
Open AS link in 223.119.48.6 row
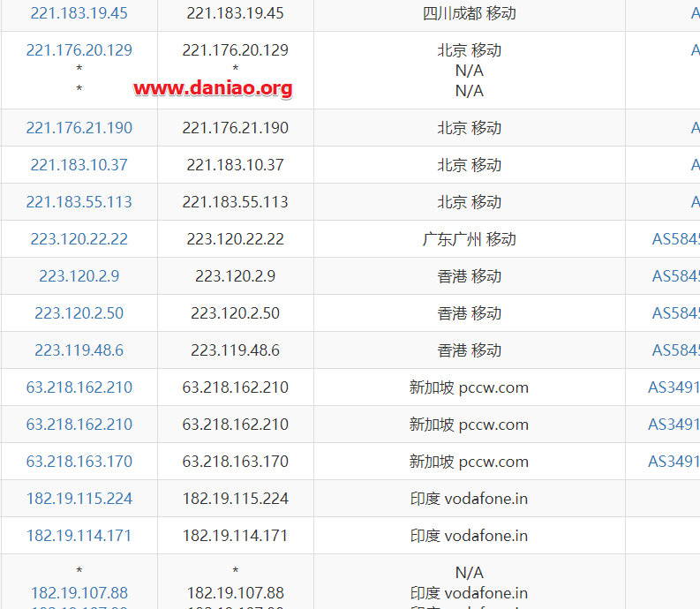point(675,350)
